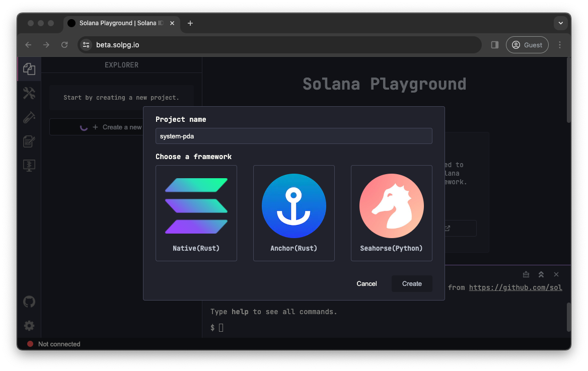Select the Anchor(Rust) framework card
The width and height of the screenshot is (588, 371).
293,213
